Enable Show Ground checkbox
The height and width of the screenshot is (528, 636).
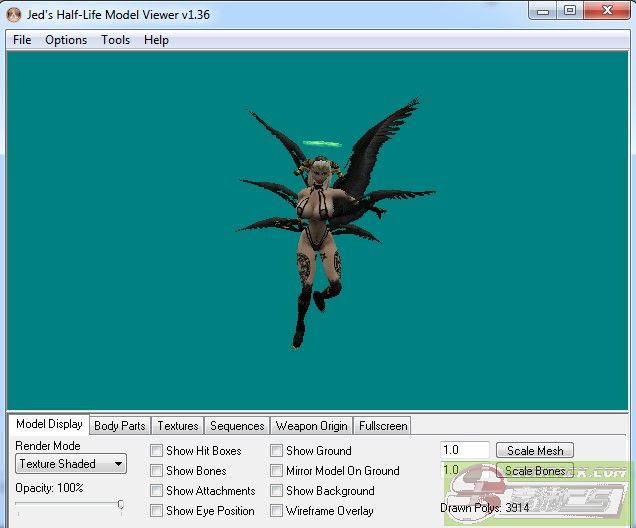coord(277,451)
